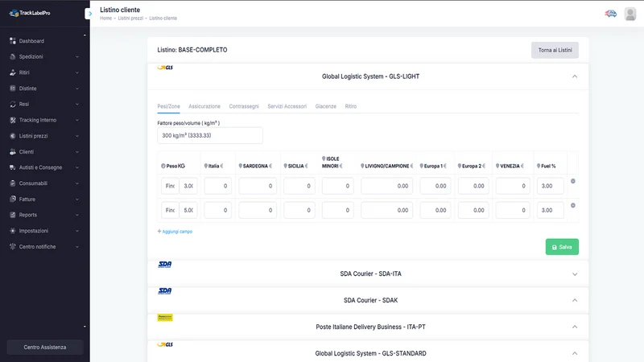644x362 pixels.
Task: Click the Impostazioni gear icon
Action: pos(13,231)
